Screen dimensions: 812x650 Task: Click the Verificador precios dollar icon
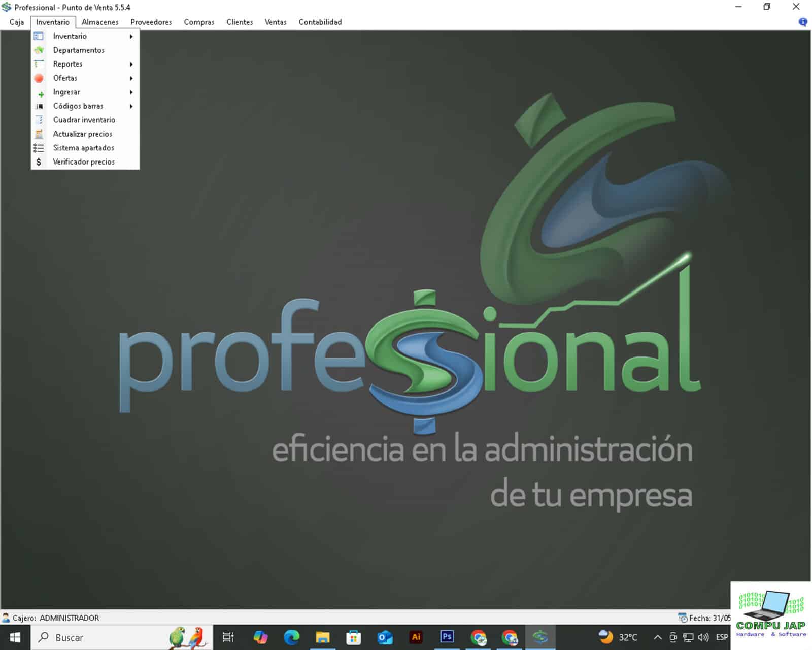pyautogui.click(x=39, y=161)
